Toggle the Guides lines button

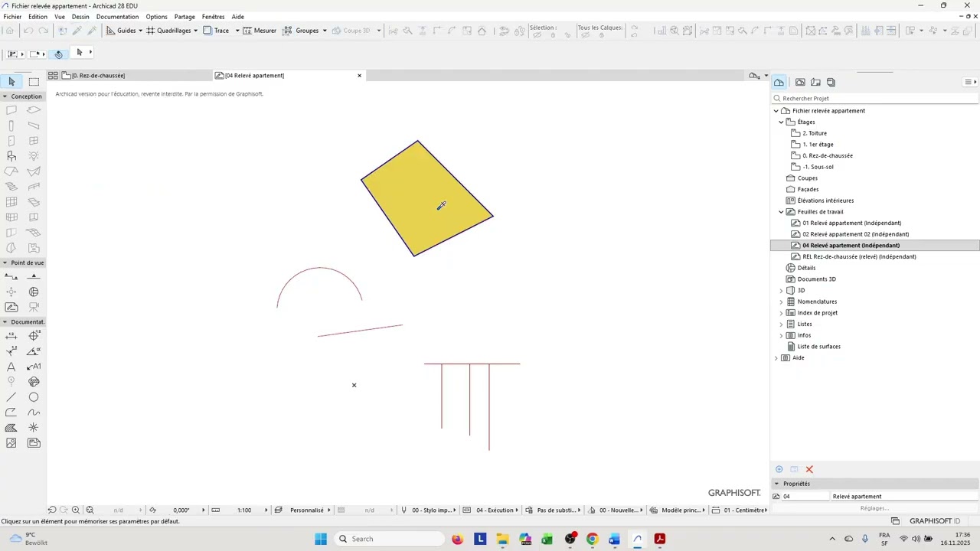pyautogui.click(x=121, y=31)
